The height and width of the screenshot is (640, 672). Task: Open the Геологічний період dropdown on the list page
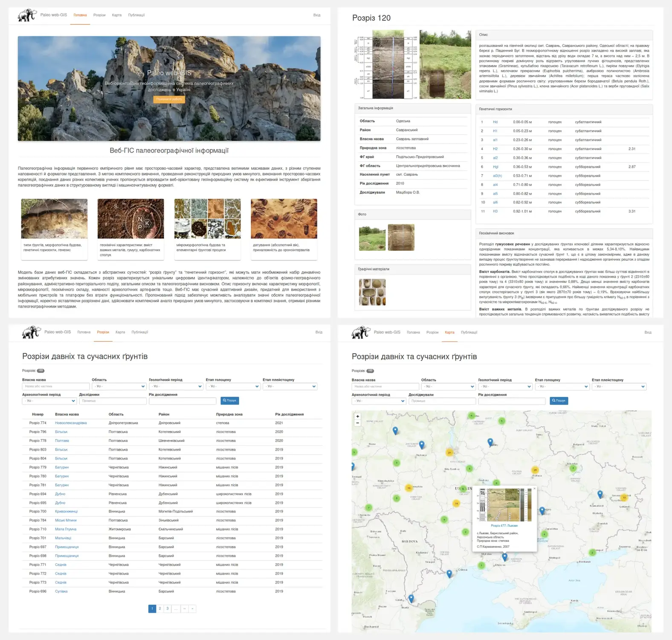(176, 387)
